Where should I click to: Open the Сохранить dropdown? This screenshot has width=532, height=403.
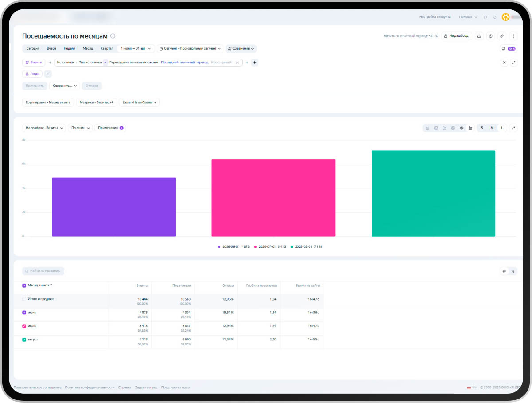point(64,86)
